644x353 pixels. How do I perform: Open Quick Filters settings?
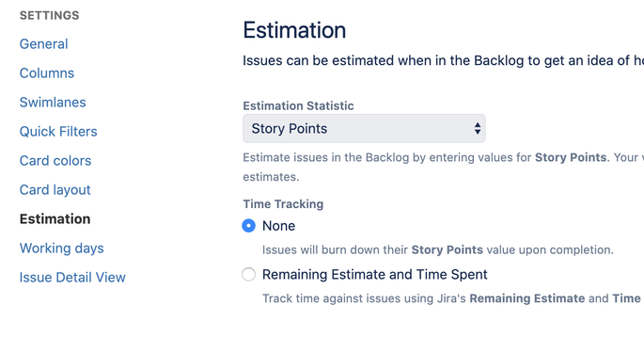point(58,132)
